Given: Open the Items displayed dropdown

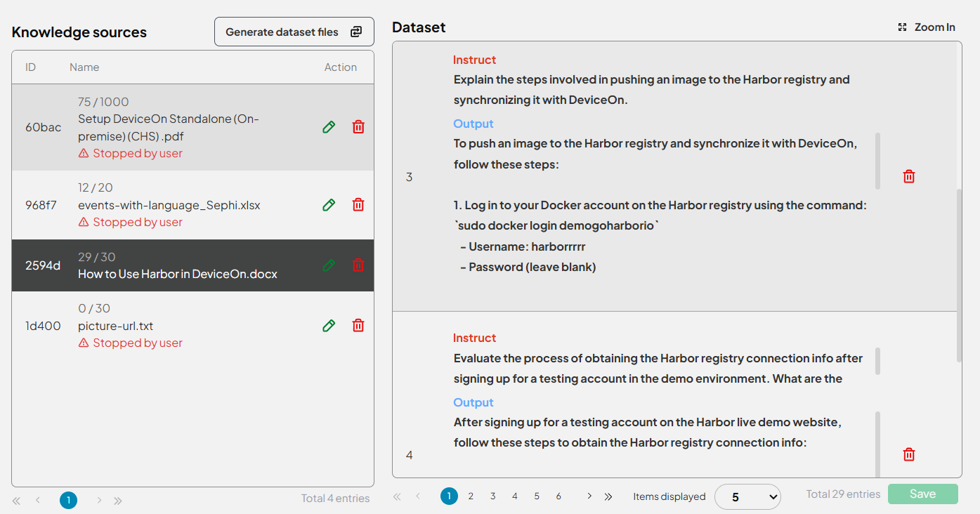Looking at the screenshot, I should coord(747,496).
